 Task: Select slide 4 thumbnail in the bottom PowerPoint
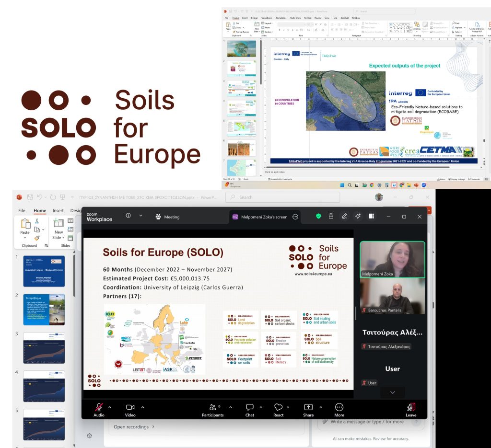[x=44, y=386]
